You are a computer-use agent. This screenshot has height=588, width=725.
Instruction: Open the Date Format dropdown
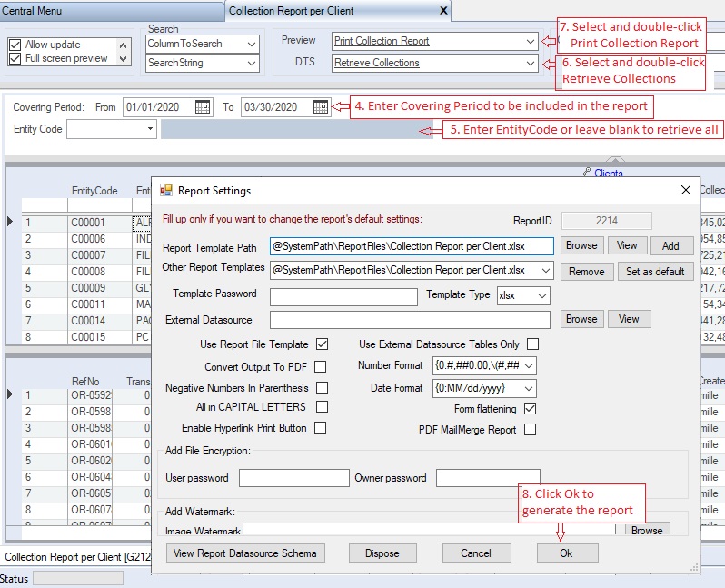click(x=529, y=389)
